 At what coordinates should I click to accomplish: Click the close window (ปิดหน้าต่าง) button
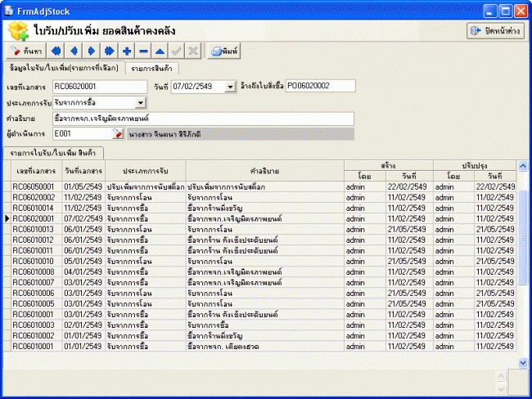(495, 31)
